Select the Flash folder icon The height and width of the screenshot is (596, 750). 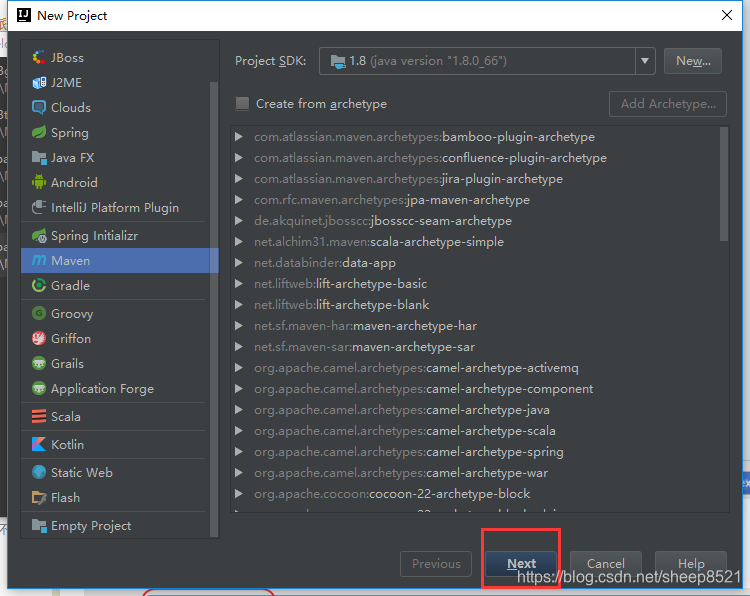point(39,497)
